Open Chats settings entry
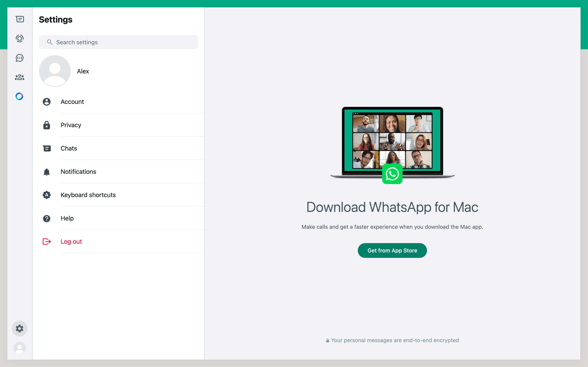The height and width of the screenshot is (367, 588). tap(69, 148)
